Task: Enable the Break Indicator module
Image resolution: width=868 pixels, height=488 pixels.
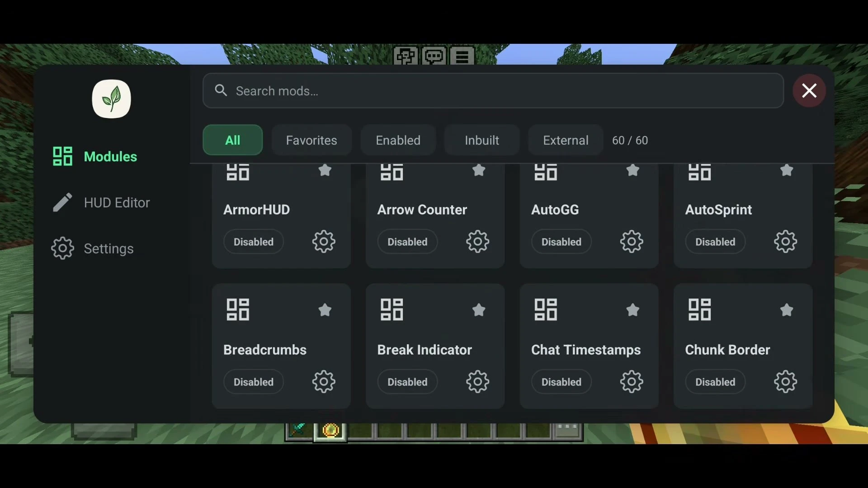Action: [407, 382]
